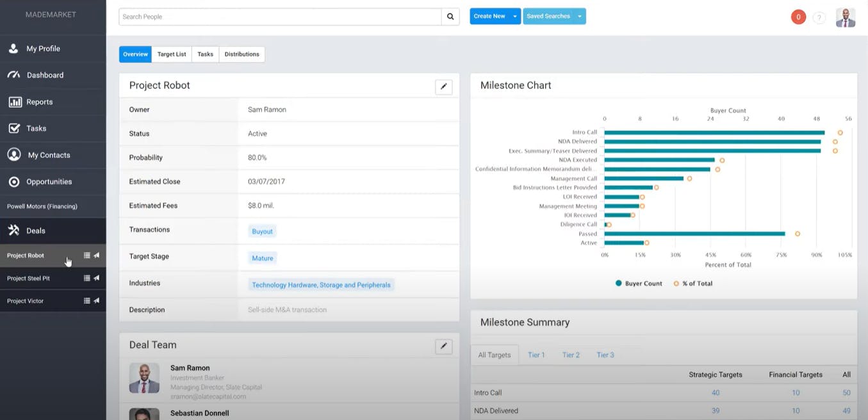Click the Deals tools icon
868x420 pixels.
pyautogui.click(x=13, y=230)
